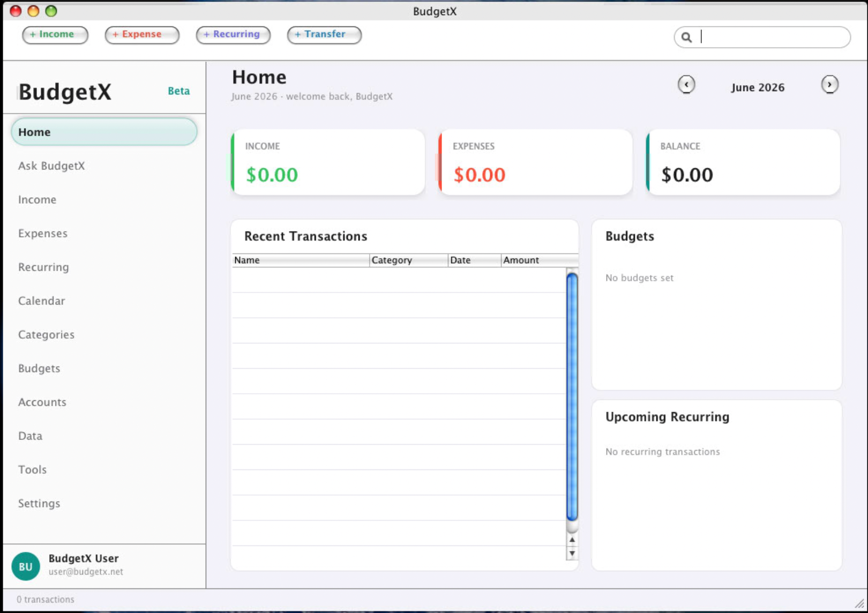Click the '0 transactions' status text
Image resolution: width=868 pixels, height=613 pixels.
(x=46, y=600)
